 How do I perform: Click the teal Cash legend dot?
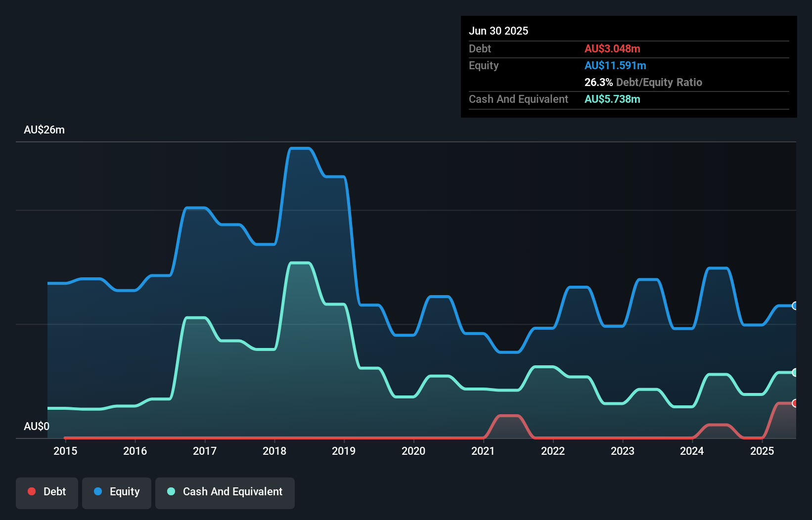click(x=171, y=491)
